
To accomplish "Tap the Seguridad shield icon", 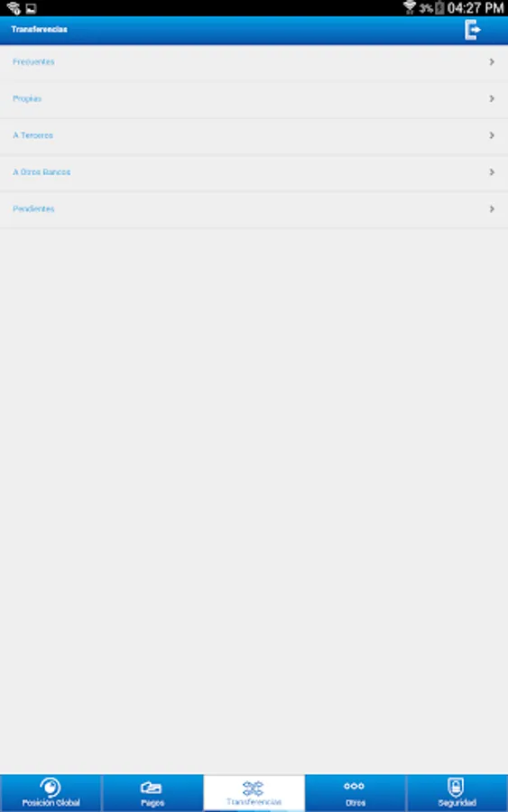I will (456, 787).
